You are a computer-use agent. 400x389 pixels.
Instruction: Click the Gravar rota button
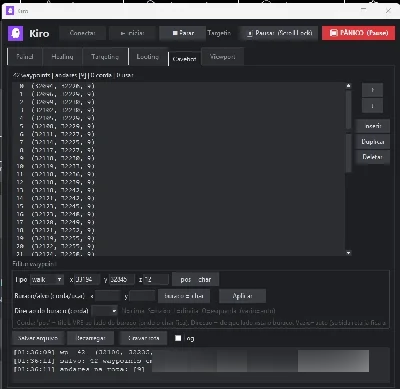tap(144, 338)
